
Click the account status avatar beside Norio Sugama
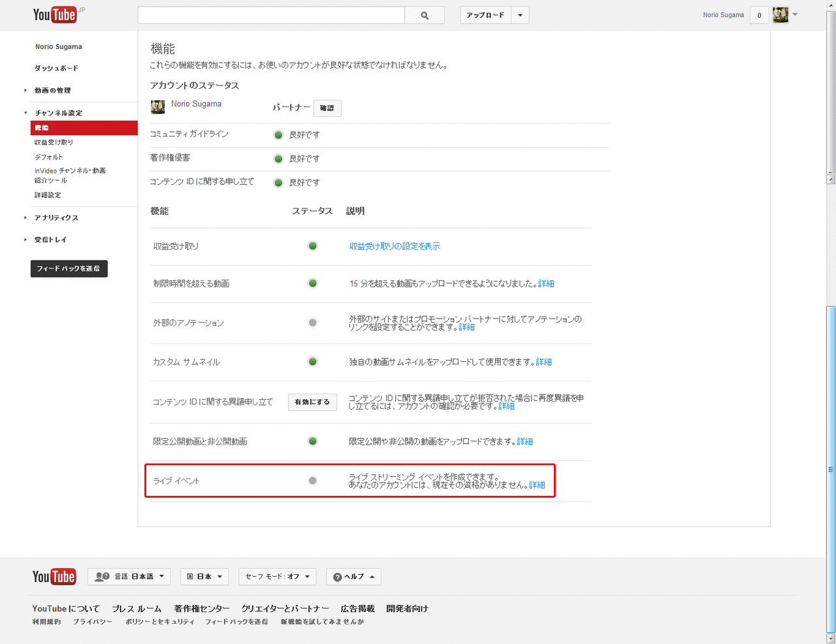click(157, 107)
